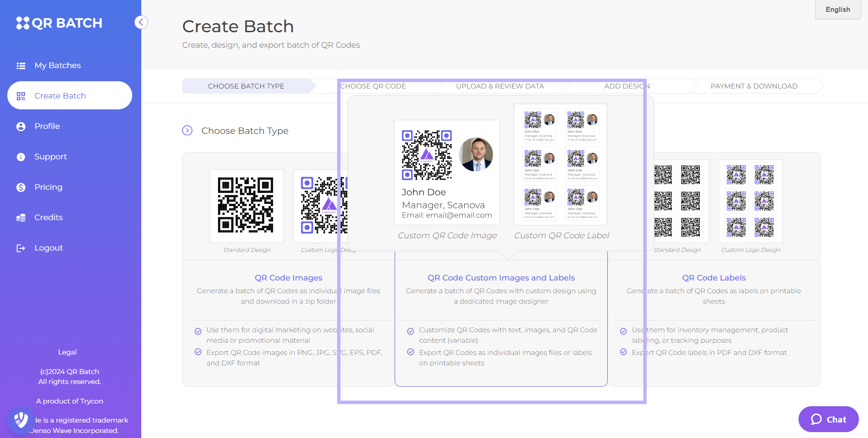The width and height of the screenshot is (868, 438).
Task: Open My Batches in the sidebar
Action: pos(58,65)
